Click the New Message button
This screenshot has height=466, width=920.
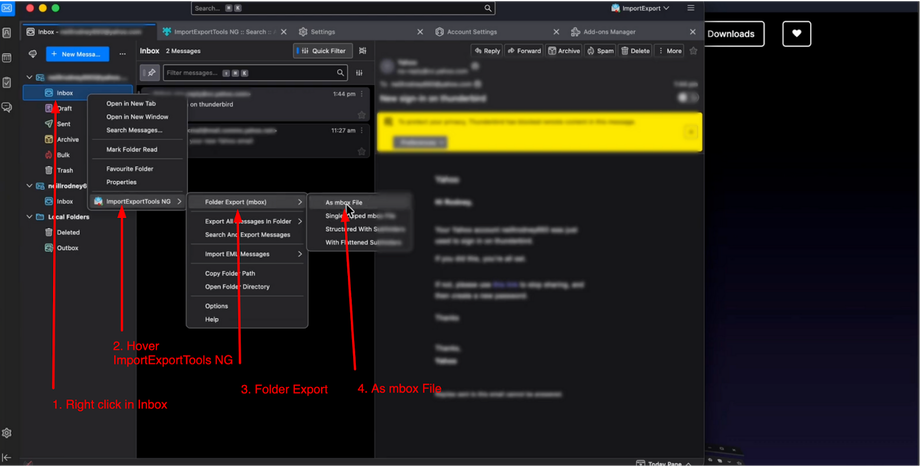(x=77, y=54)
